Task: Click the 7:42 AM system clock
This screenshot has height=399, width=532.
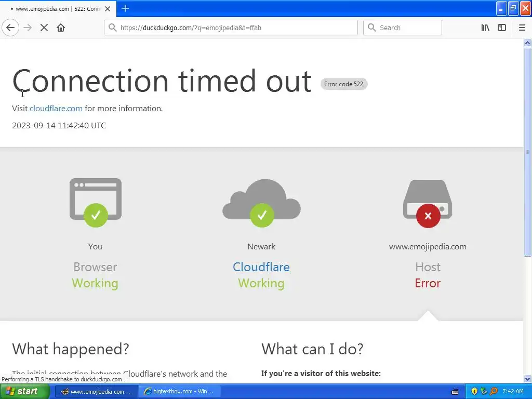Action: pyautogui.click(x=513, y=391)
